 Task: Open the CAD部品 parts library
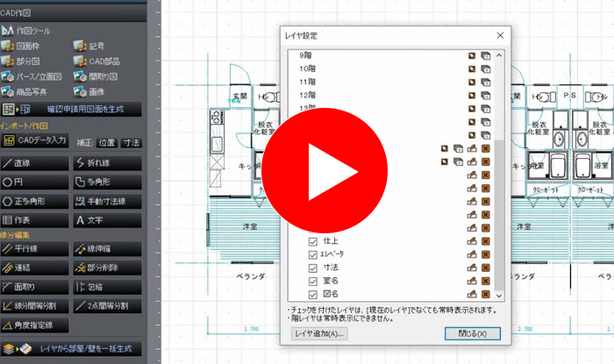tap(96, 61)
